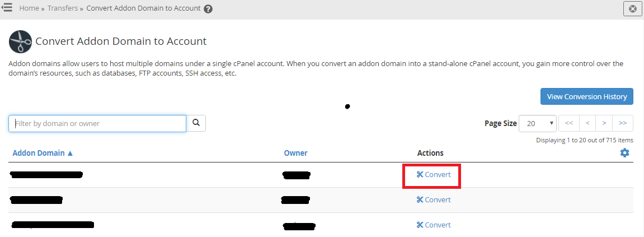Click the scissors logo icon
The height and width of the screenshot is (237, 644).
point(20,41)
